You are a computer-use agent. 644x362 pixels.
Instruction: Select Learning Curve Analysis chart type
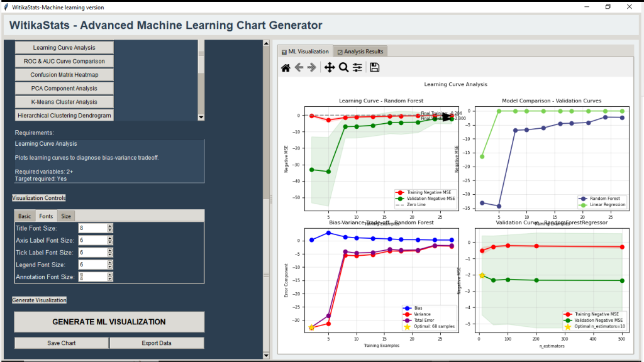tap(64, 48)
